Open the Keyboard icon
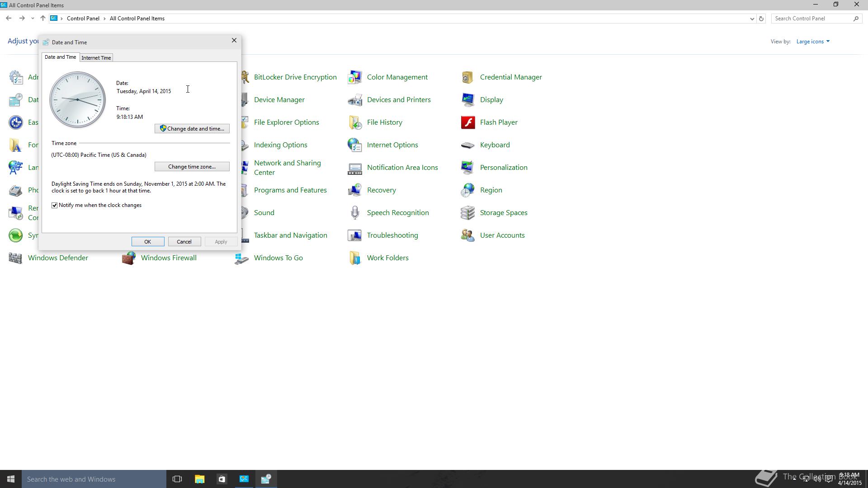This screenshot has height=488, width=868. (468, 145)
